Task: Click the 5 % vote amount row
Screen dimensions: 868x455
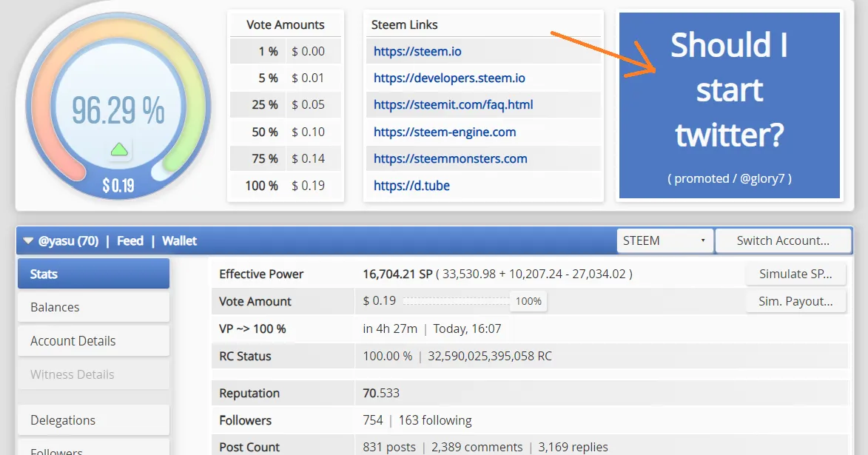Action: click(286, 78)
